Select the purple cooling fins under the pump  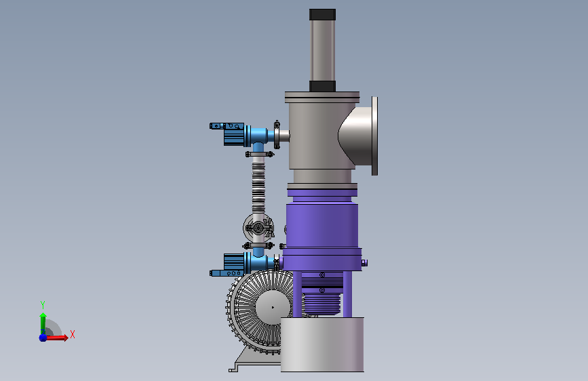[x=322, y=304]
